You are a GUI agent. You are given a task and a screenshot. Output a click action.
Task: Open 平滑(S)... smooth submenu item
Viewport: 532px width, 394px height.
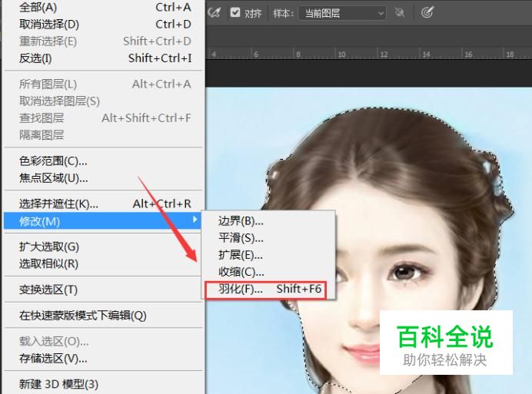268,238
